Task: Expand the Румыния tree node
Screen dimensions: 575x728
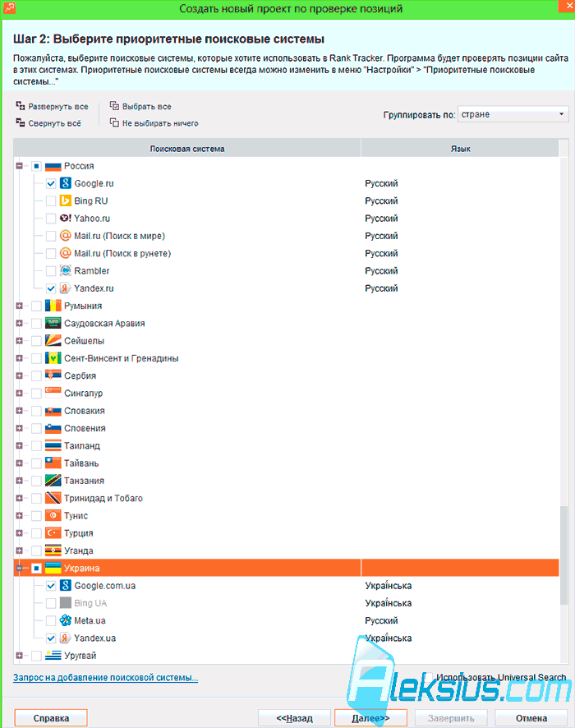Action: (x=19, y=306)
